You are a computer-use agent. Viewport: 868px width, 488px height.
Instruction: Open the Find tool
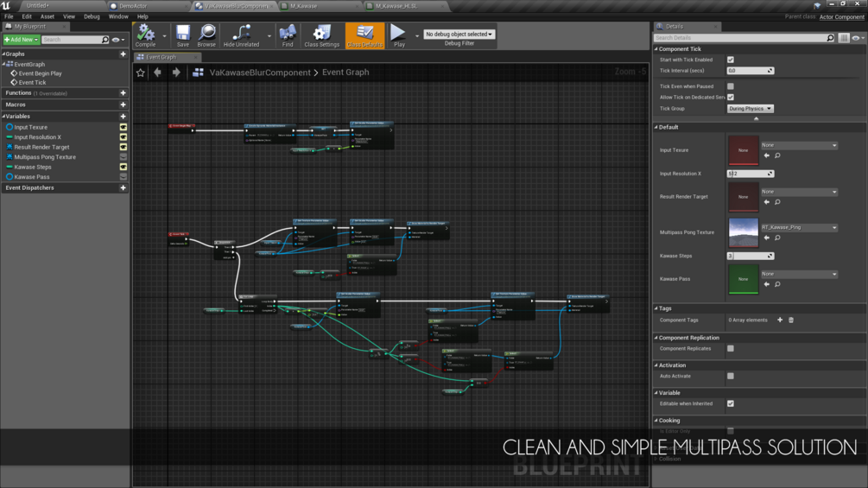pos(288,35)
